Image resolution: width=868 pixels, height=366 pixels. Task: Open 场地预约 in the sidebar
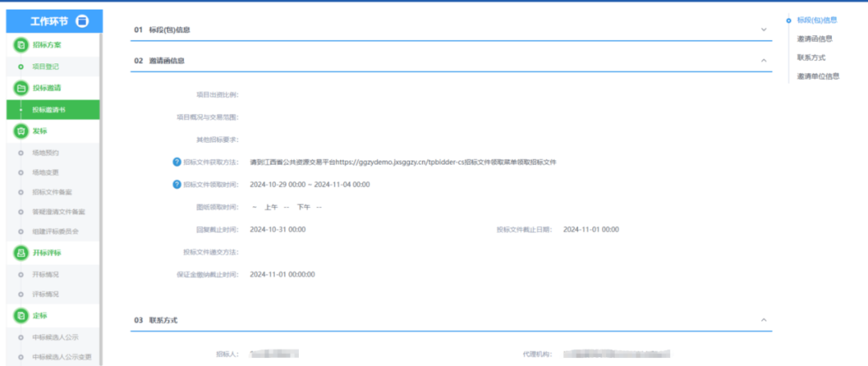click(45, 152)
